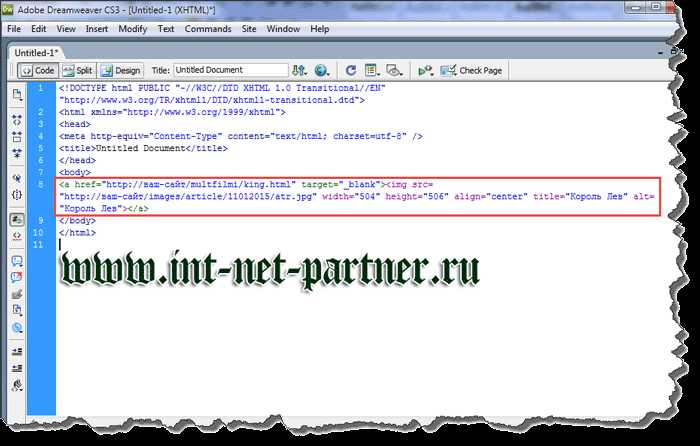Viewport: 700px width, 446px height.
Task: Click the Collapse Selection icon
Action: tap(17, 137)
